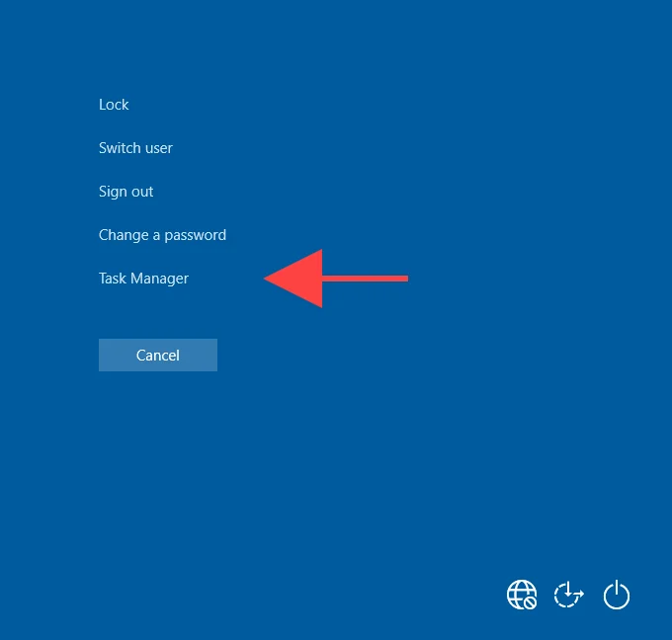Screen dimensions: 672x640
Task: Select Sign out
Action: coord(126,192)
